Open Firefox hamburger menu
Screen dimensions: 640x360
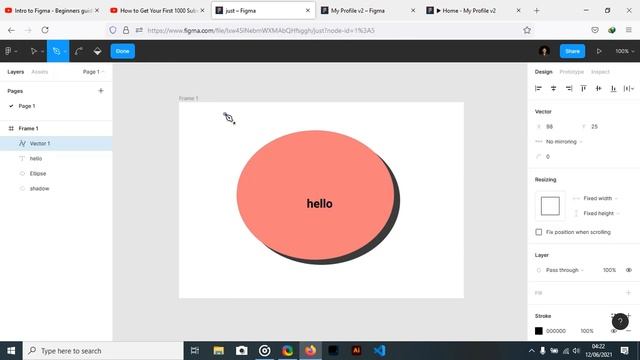pos(629,30)
